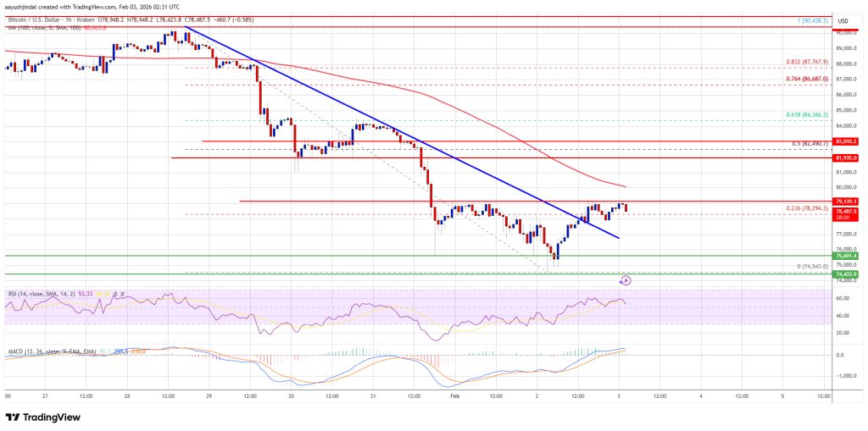
Task: Click the 83,010.2 red price label
Action: point(846,141)
